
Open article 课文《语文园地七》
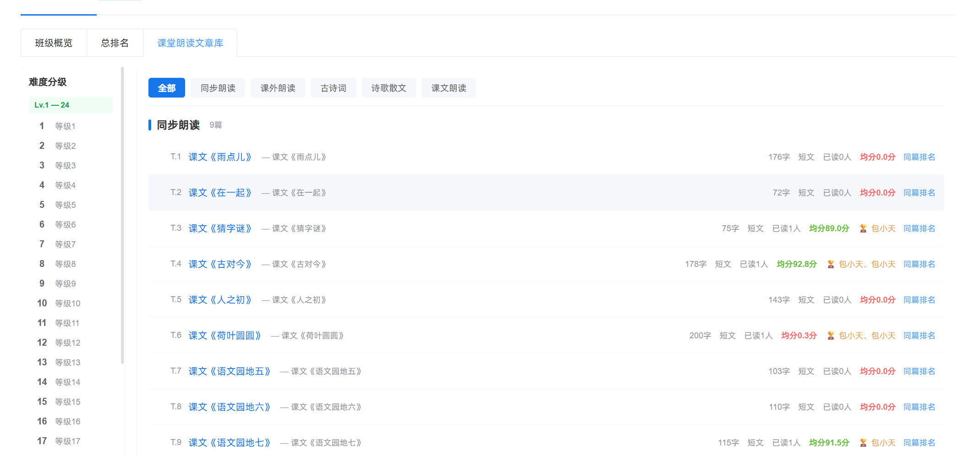[x=230, y=443]
